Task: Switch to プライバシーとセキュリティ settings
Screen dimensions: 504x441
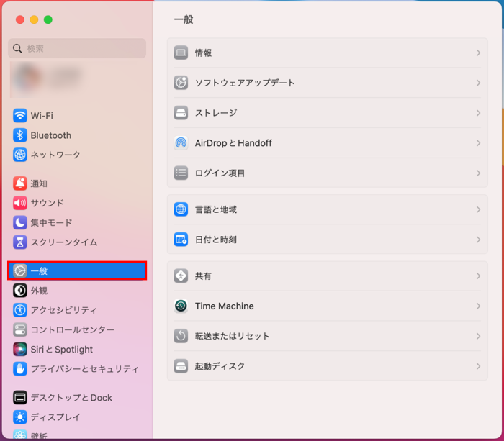Action: (84, 369)
